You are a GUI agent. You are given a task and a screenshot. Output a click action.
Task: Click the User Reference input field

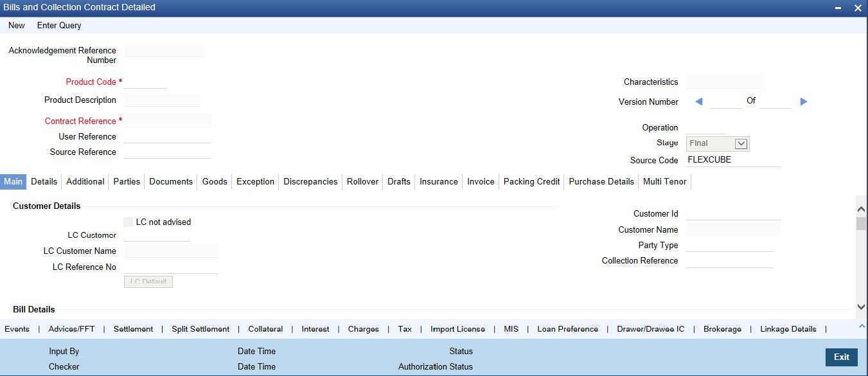[167, 136]
